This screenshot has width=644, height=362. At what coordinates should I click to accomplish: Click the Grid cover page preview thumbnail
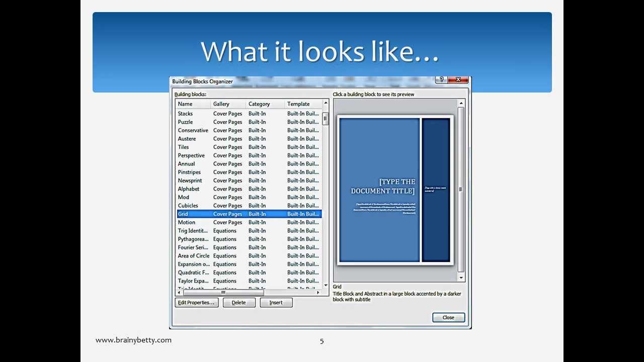395,190
